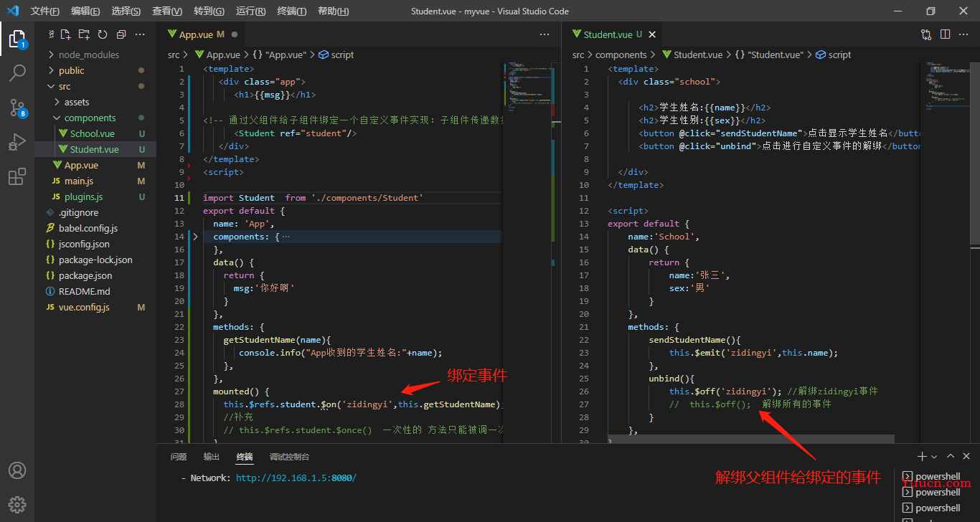The image size is (980, 522).
Task: Open the Accounts menu icon
Action: point(17,470)
